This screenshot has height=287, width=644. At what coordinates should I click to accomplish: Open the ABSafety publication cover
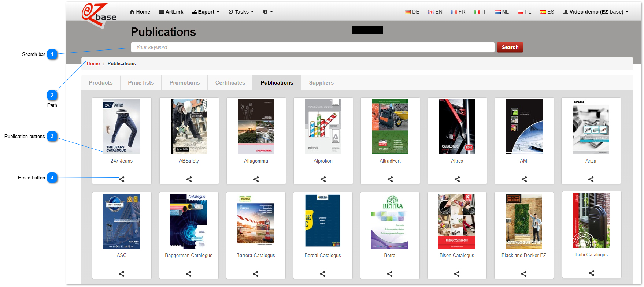pos(189,127)
